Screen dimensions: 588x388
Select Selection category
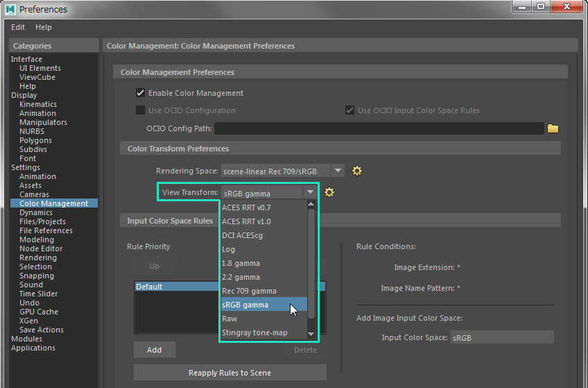point(35,266)
